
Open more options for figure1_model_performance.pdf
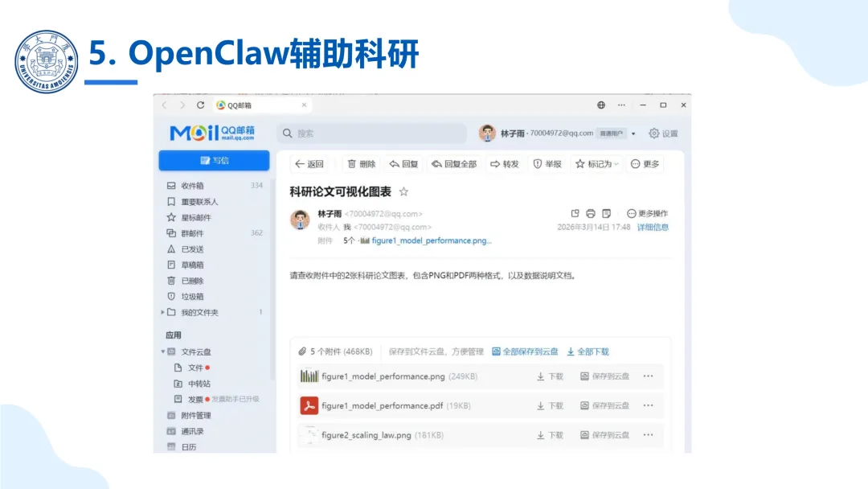pos(649,406)
